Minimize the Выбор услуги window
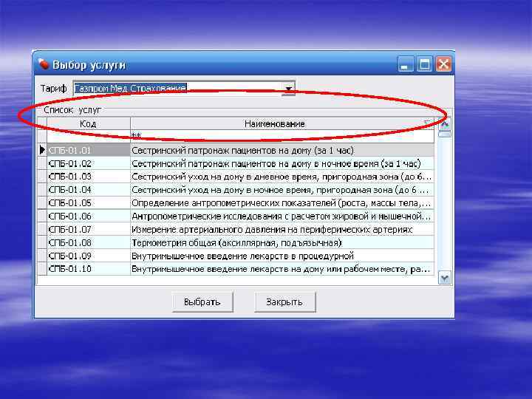This screenshot has height=399, width=532. [406, 64]
